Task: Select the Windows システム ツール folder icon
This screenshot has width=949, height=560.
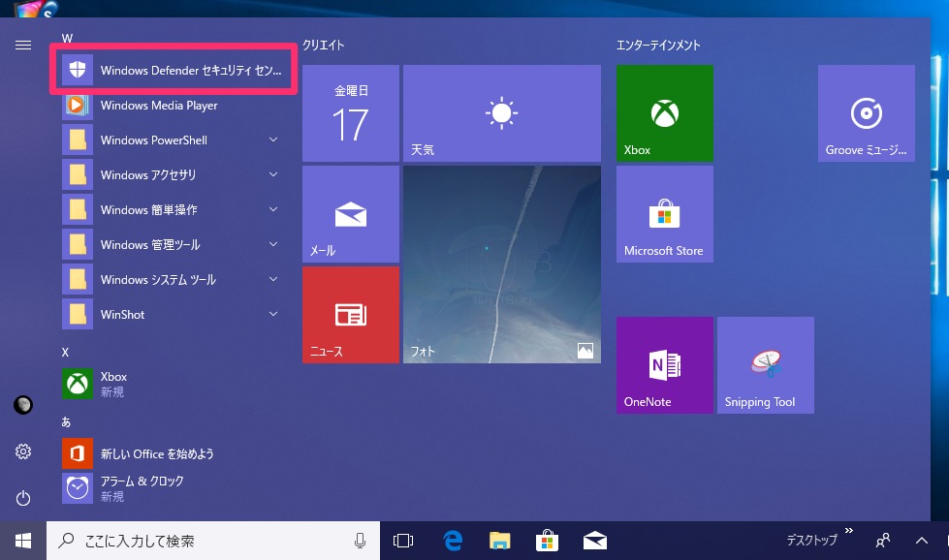Action: click(x=78, y=279)
